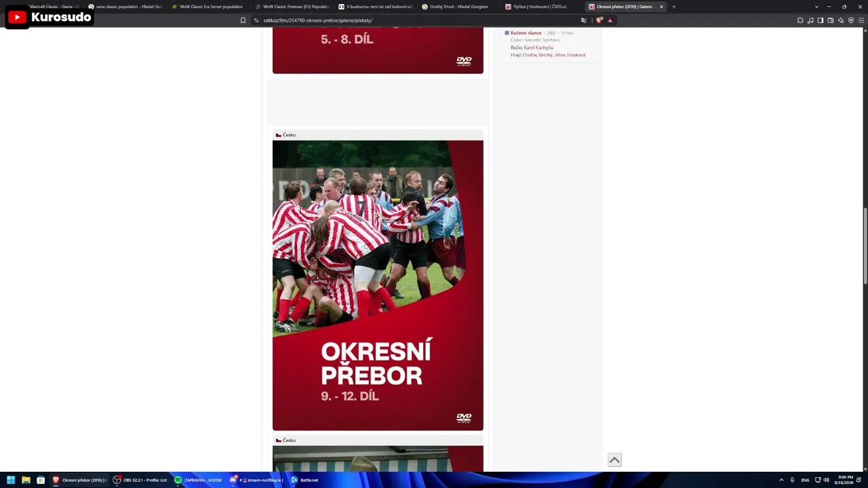This screenshot has height=488, width=868.
Task: Open Spotify ZAPRAVKA - GOOSE taskbar window
Action: [199, 480]
